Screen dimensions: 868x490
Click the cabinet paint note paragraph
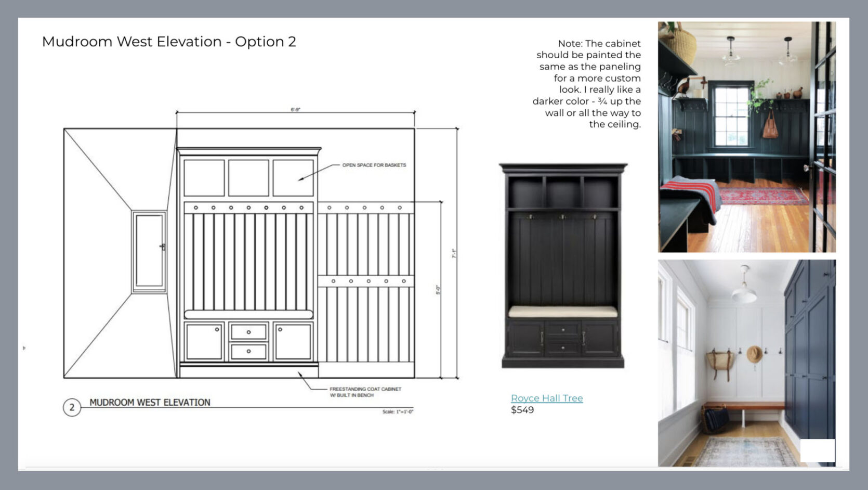587,84
